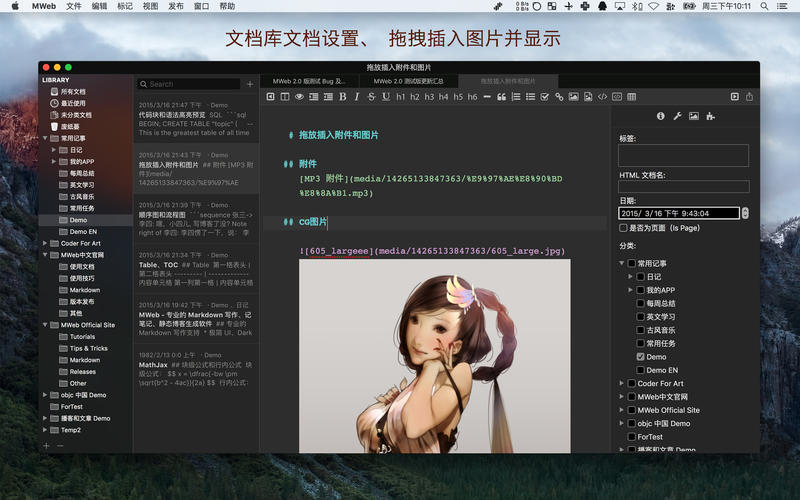Collapse the 常用记事 folder in Library sidebar
The image size is (800, 500).
(46, 138)
